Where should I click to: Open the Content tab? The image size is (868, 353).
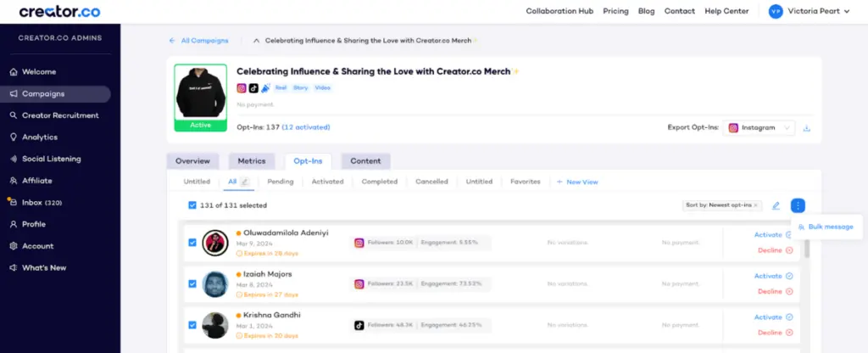point(365,160)
